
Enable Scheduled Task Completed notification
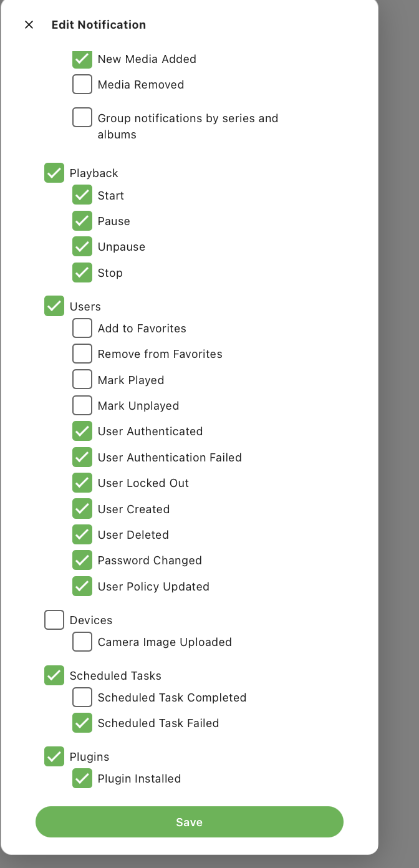point(82,697)
